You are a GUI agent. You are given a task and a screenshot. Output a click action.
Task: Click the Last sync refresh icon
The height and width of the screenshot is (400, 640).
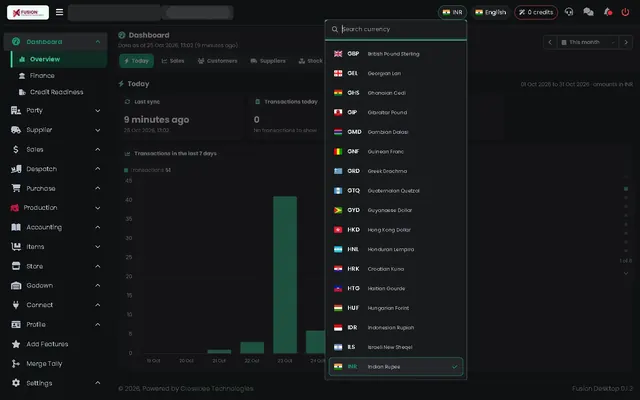[127, 102]
